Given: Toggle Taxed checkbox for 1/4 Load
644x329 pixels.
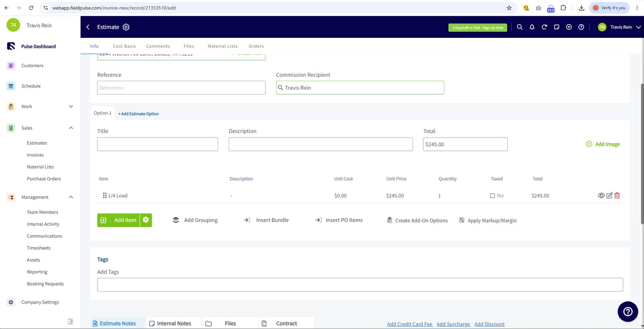Looking at the screenshot, I should (x=492, y=195).
